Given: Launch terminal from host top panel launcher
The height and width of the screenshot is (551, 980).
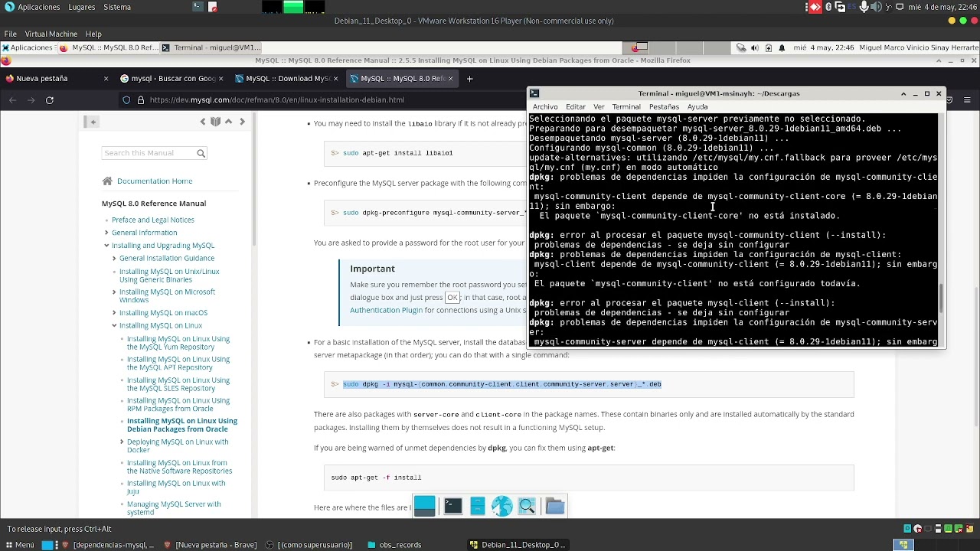Looking at the screenshot, I should tap(198, 7).
